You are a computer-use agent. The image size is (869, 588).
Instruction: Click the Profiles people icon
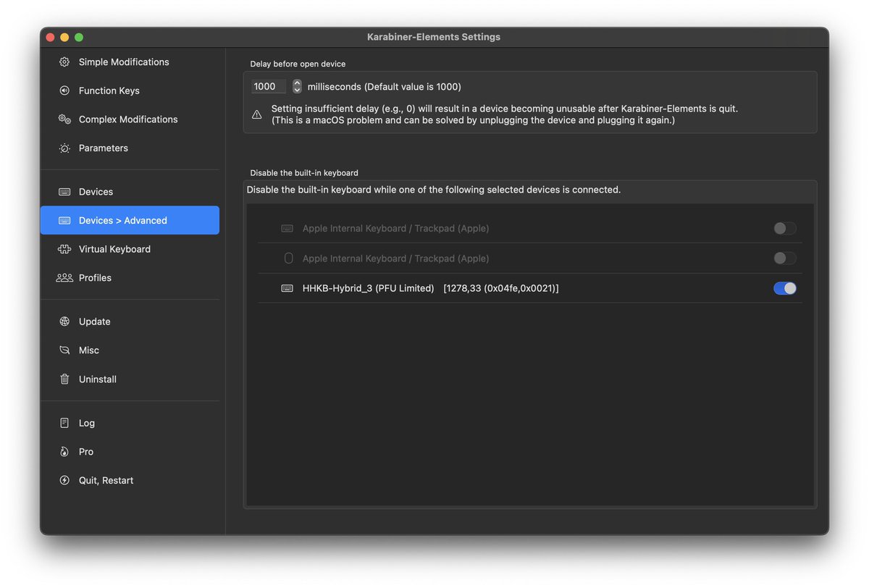64,278
